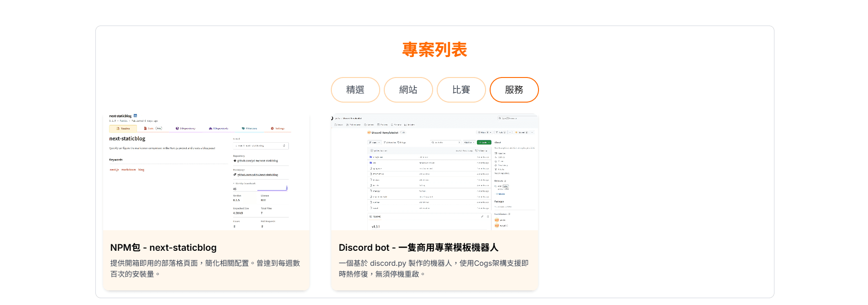
Task: Click the weekly downloads graph in npm screenshot
Action: coord(272,188)
